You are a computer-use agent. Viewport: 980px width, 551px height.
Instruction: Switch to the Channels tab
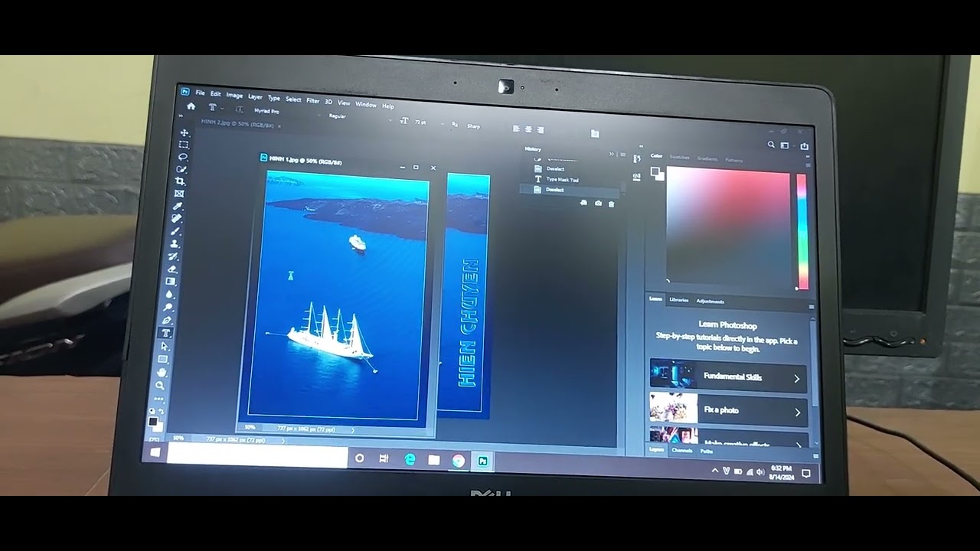[x=681, y=451]
